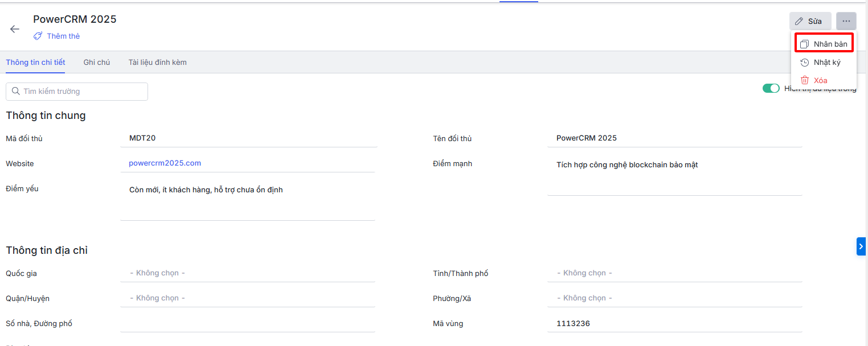Click the Tìm kiếm trường search field
Viewport: 868px width, 346px height.
click(77, 92)
